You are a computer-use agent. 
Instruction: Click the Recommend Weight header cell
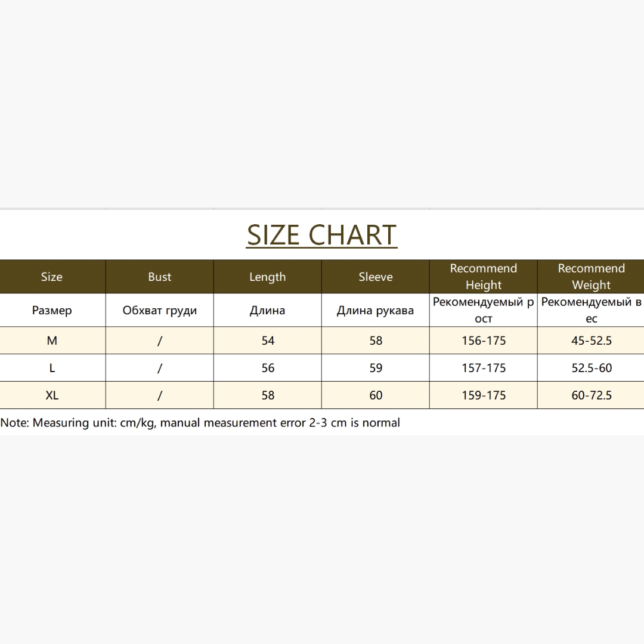pyautogui.click(x=591, y=277)
